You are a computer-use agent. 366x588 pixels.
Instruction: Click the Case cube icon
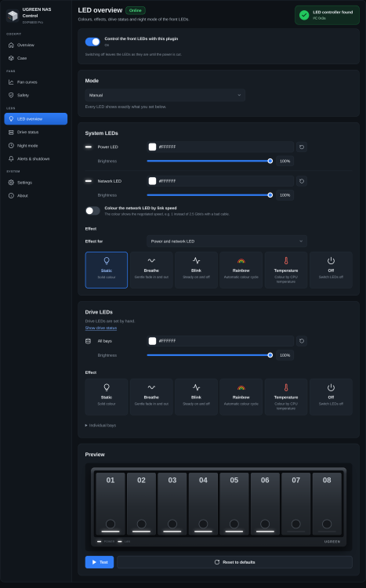coord(11,58)
